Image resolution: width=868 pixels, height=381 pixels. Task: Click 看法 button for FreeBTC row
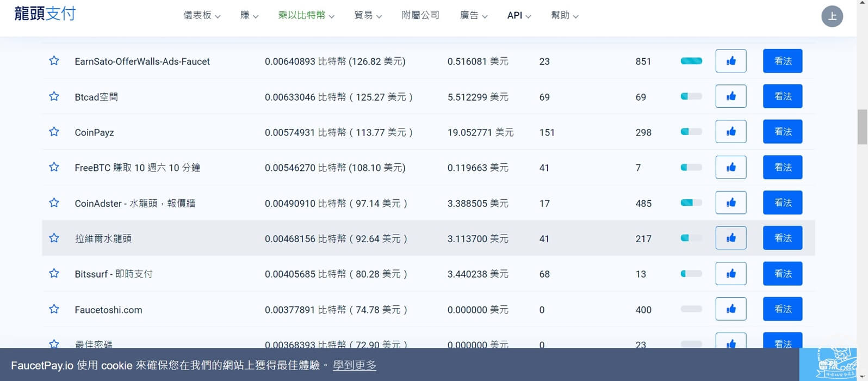(783, 167)
